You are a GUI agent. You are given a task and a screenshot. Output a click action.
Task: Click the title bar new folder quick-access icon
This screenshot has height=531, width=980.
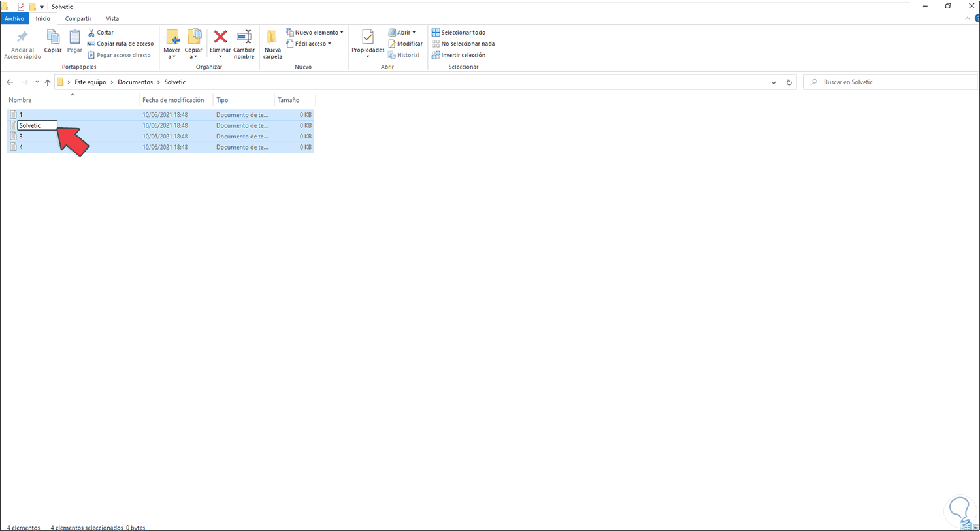[x=32, y=7]
